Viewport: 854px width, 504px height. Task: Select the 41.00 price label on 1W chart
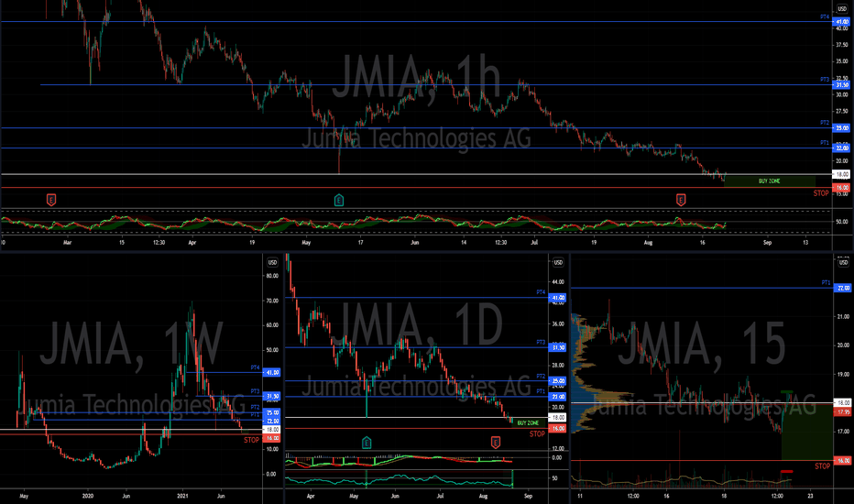pyautogui.click(x=271, y=373)
